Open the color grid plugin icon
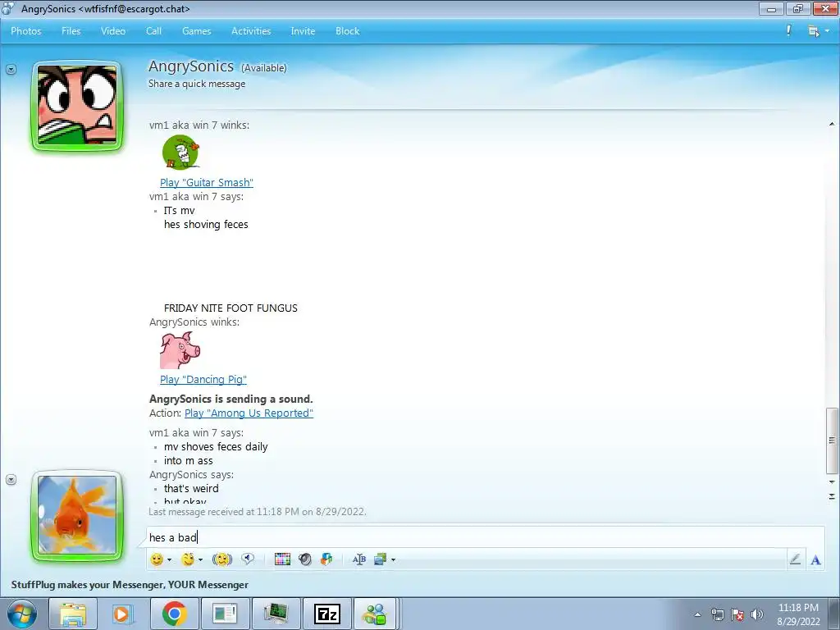The height and width of the screenshot is (630, 840). [x=282, y=559]
